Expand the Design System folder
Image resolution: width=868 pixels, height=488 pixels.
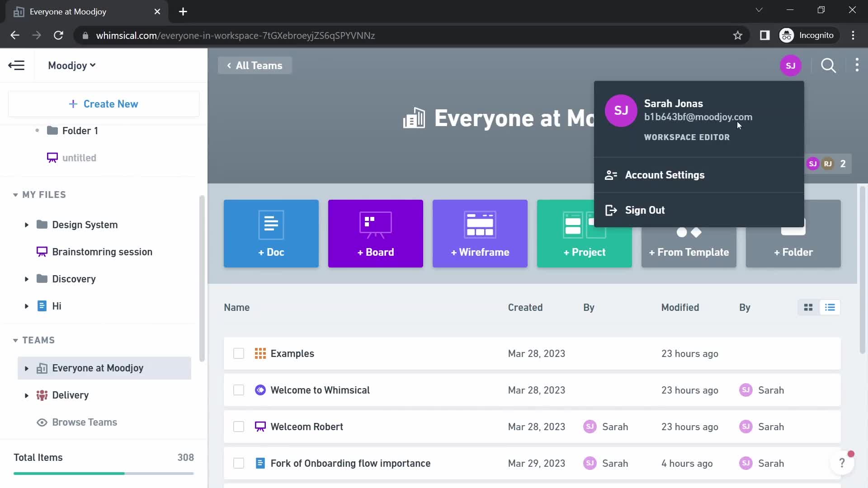coord(27,225)
